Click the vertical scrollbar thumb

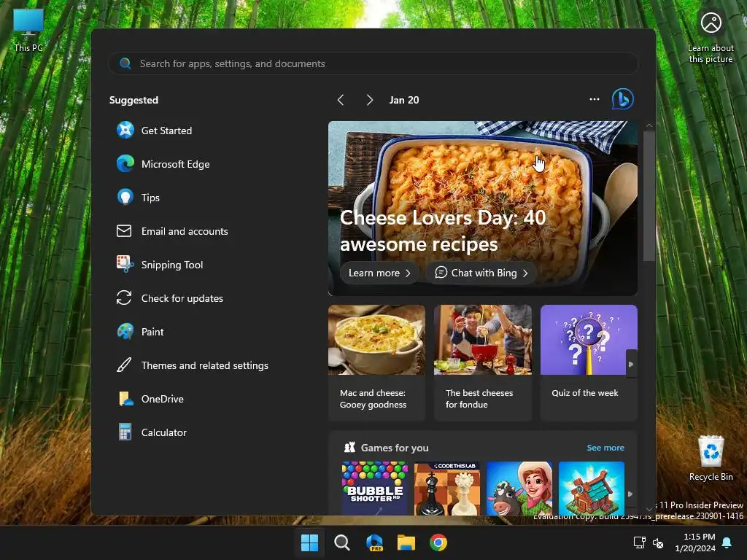649,196
